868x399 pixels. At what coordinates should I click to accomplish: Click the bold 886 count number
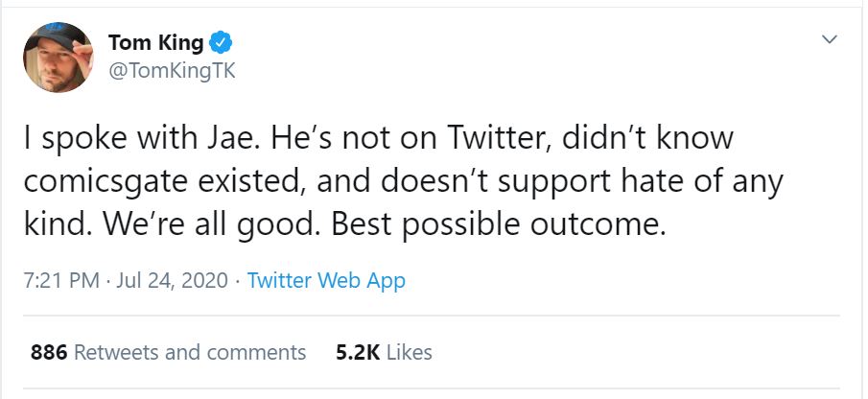point(48,352)
